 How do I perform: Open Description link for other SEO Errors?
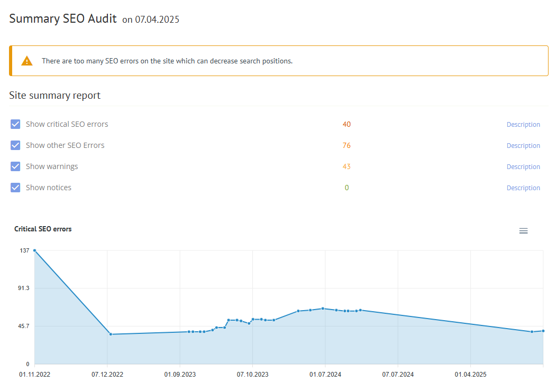click(523, 146)
